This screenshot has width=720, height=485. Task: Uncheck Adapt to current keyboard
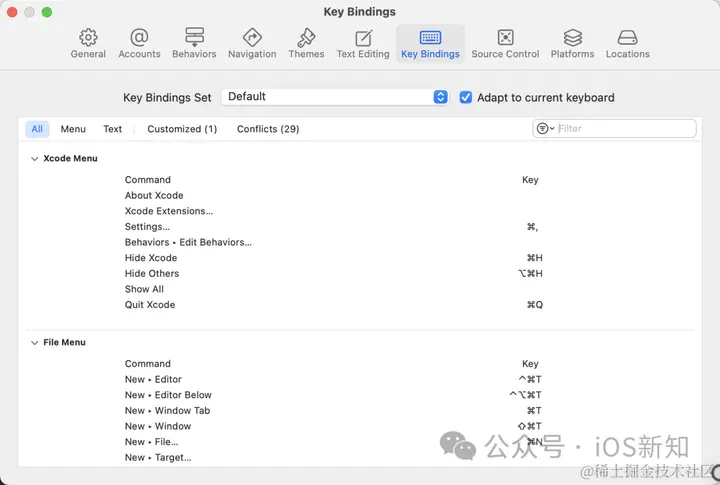coord(466,97)
